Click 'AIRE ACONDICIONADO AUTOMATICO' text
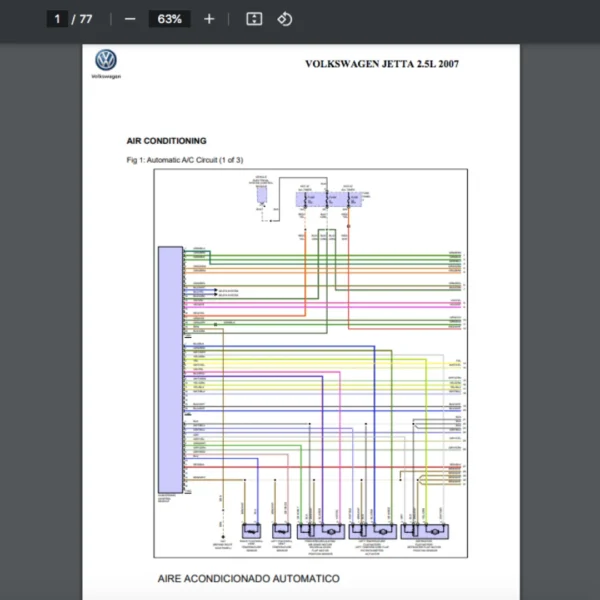The image size is (600, 600). click(x=249, y=578)
